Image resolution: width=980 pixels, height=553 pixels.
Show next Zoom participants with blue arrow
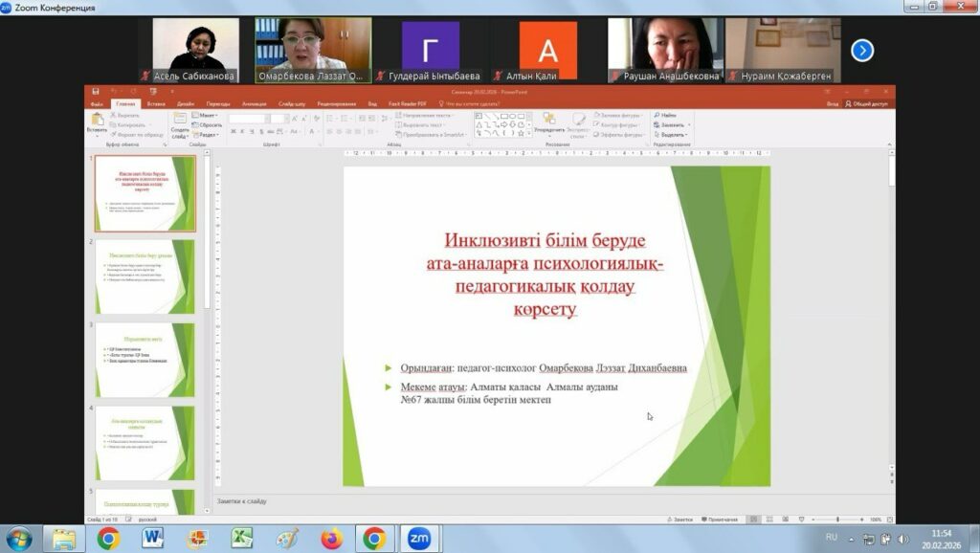[x=862, y=51]
